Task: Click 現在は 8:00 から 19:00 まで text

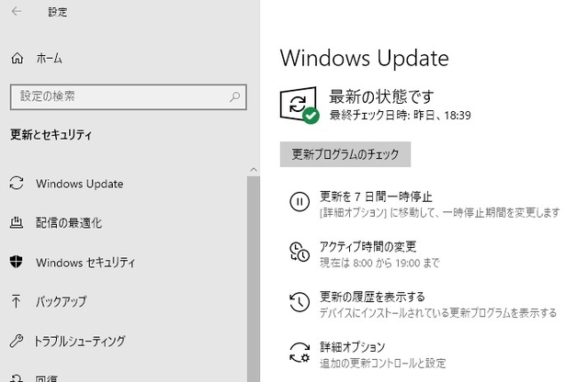Action: point(379,263)
